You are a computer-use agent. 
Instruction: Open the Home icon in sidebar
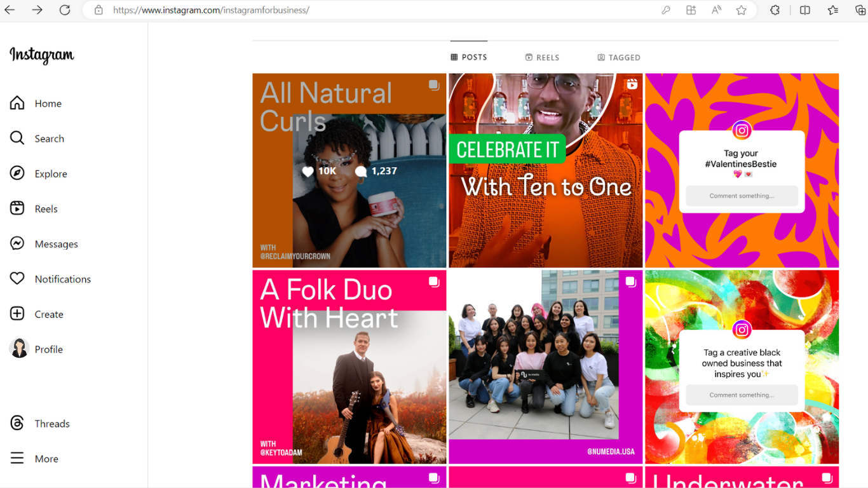click(17, 103)
